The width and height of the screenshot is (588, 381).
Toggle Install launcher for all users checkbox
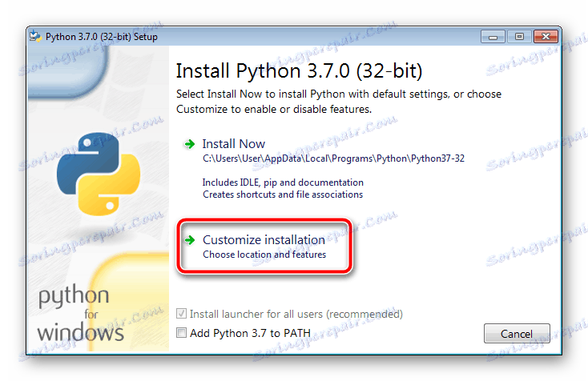(x=182, y=314)
